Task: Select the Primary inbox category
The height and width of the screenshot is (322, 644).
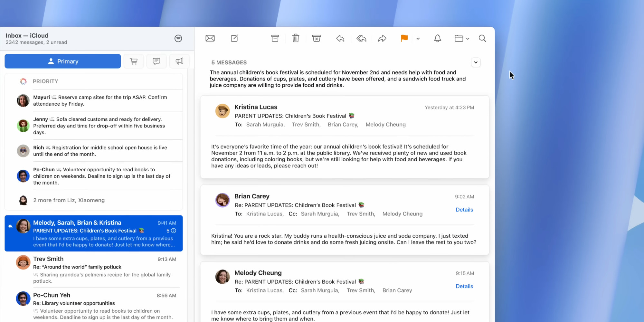Action: (x=62, y=61)
